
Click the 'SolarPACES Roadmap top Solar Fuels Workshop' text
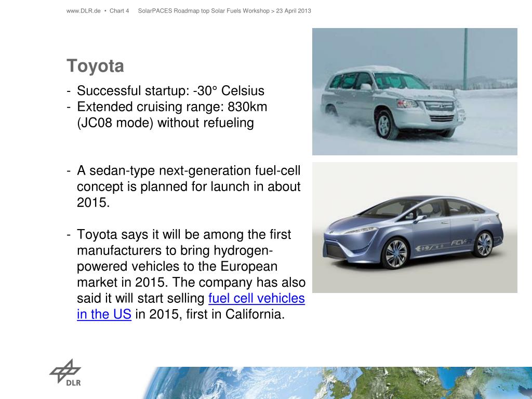204,11
